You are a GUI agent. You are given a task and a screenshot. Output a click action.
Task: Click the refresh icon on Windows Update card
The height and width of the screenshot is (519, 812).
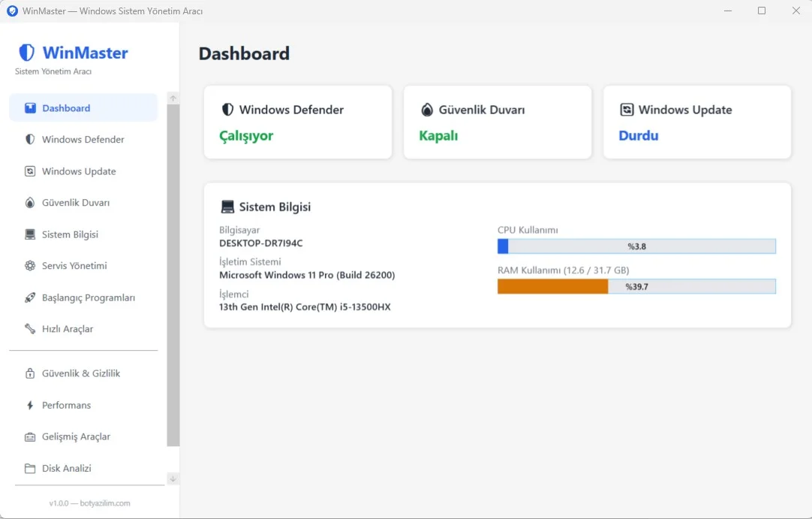tap(627, 110)
